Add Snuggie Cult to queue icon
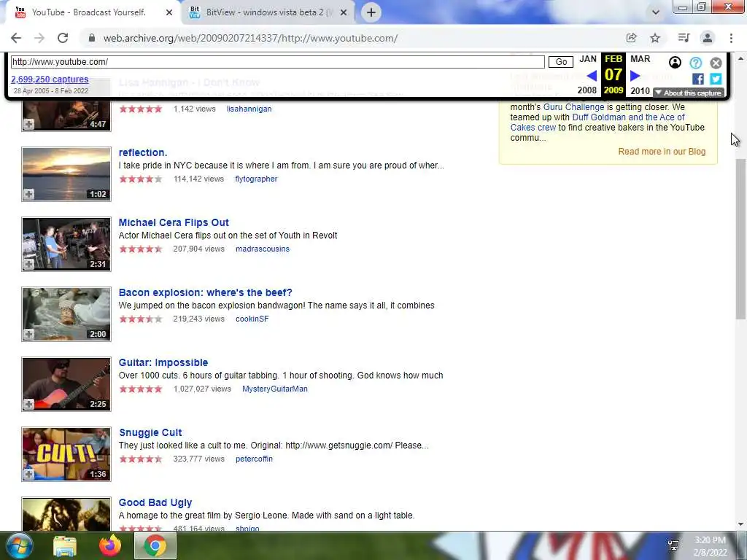This screenshot has width=747, height=560. click(x=28, y=474)
